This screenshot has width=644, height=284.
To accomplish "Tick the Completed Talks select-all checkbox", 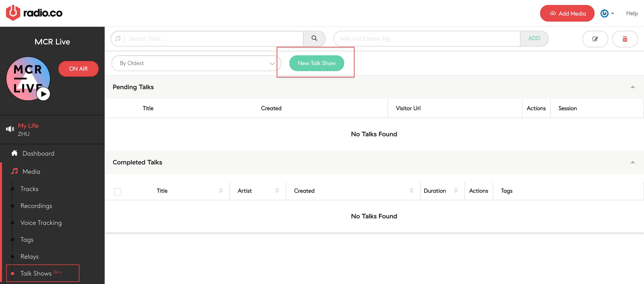I will point(117,191).
